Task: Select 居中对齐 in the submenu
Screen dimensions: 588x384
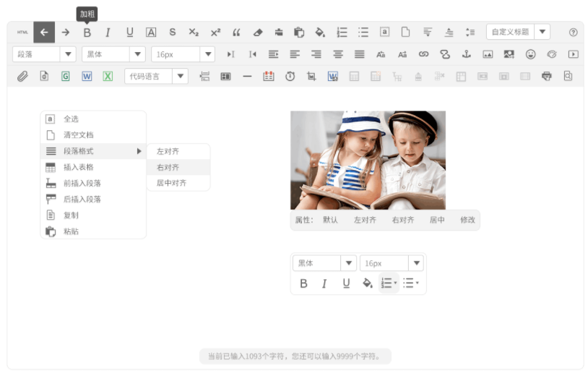Action: [178, 183]
